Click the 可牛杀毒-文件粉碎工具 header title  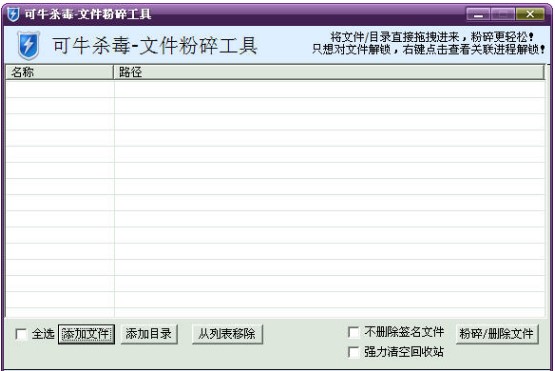(155, 46)
